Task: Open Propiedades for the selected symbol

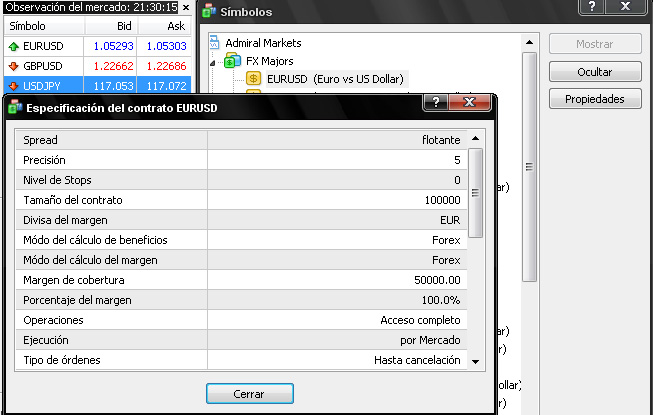Action: (x=594, y=99)
